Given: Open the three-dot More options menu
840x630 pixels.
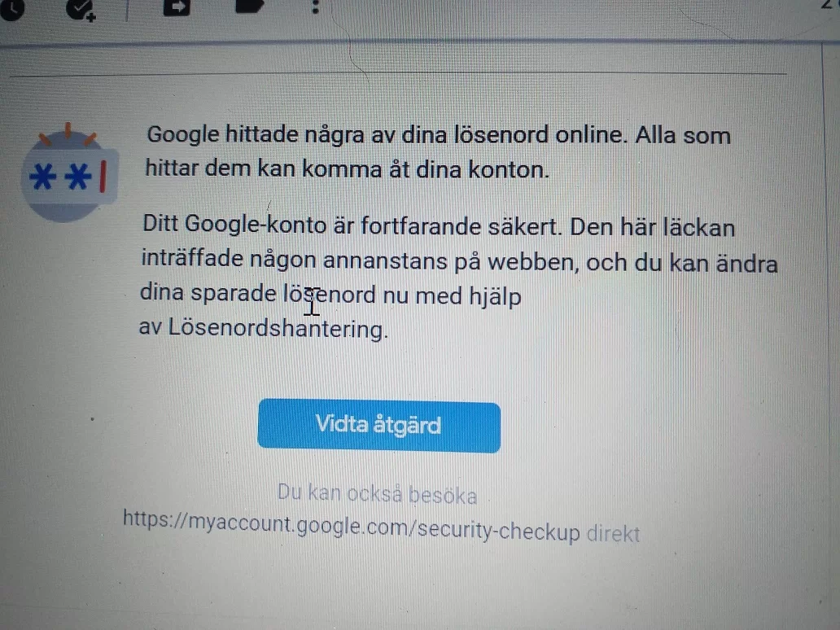Looking at the screenshot, I should click(x=316, y=7).
